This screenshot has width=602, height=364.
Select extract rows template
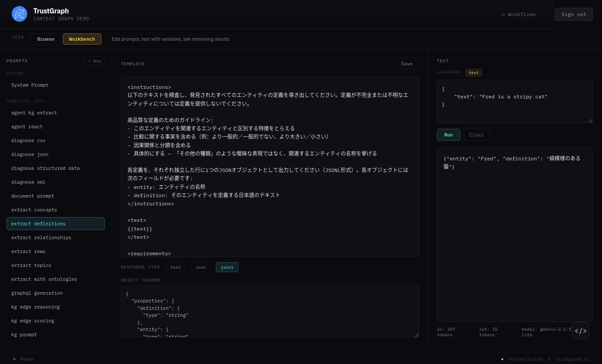click(55, 251)
